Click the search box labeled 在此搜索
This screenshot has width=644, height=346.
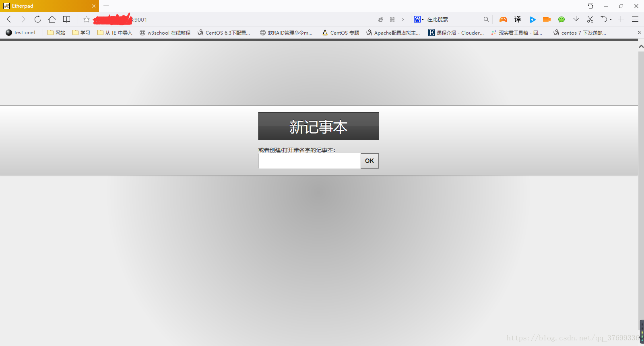tap(454, 19)
